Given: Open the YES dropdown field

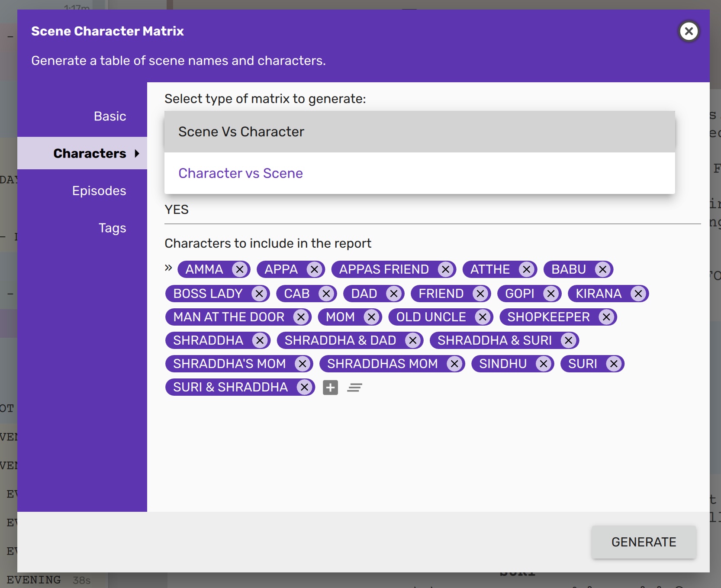Looking at the screenshot, I should coord(432,210).
